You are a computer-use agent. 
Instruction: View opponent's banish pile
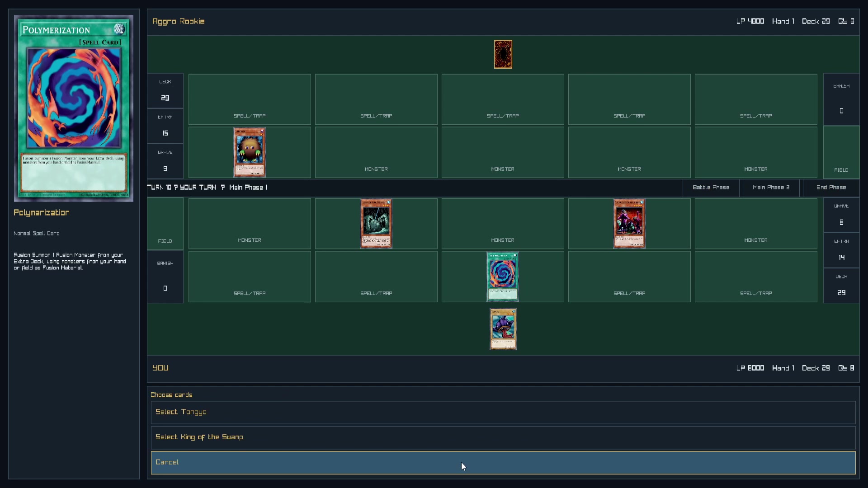pyautogui.click(x=841, y=99)
